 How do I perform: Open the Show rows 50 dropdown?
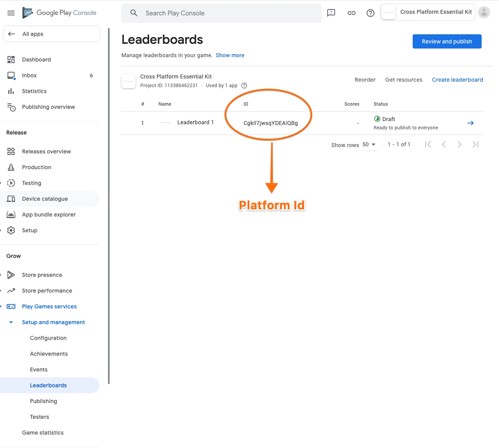[370, 145]
